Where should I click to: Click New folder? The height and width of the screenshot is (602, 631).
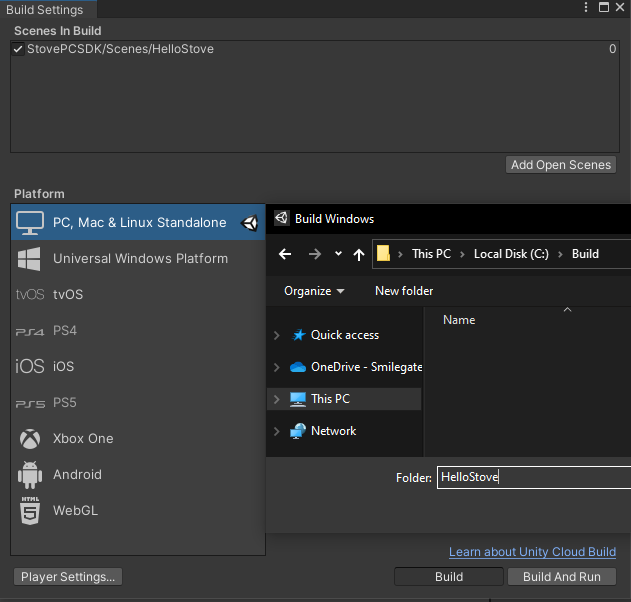[404, 291]
